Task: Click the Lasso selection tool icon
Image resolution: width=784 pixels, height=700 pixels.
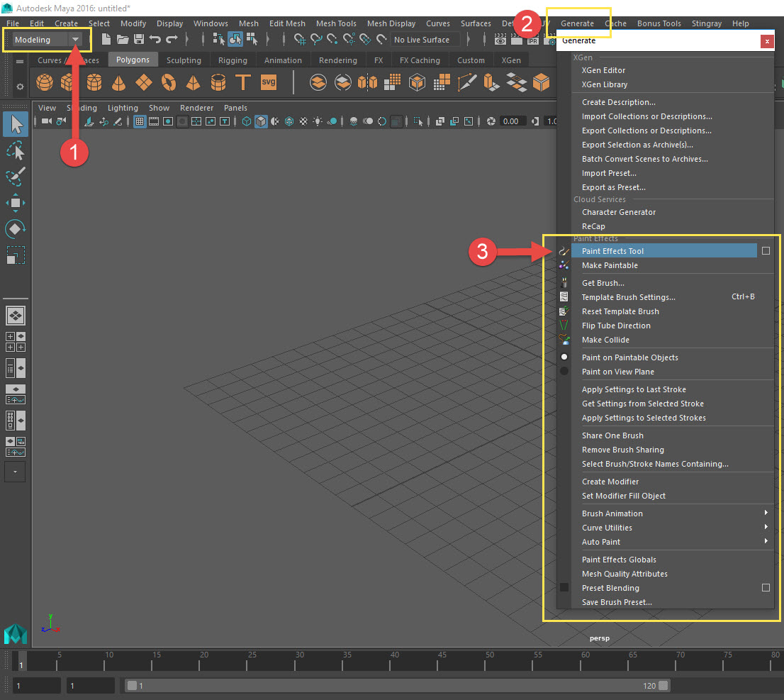Action: click(16, 150)
